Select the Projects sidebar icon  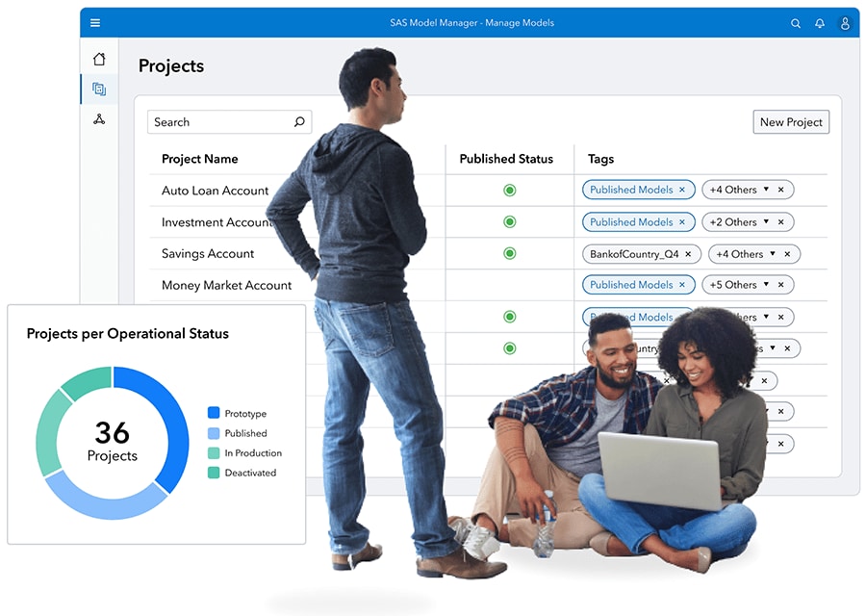(x=99, y=90)
